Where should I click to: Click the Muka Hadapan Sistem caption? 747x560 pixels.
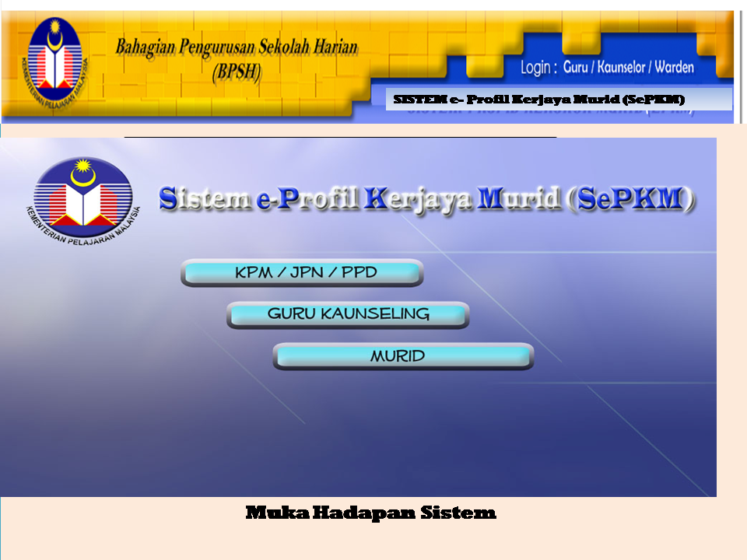(370, 513)
